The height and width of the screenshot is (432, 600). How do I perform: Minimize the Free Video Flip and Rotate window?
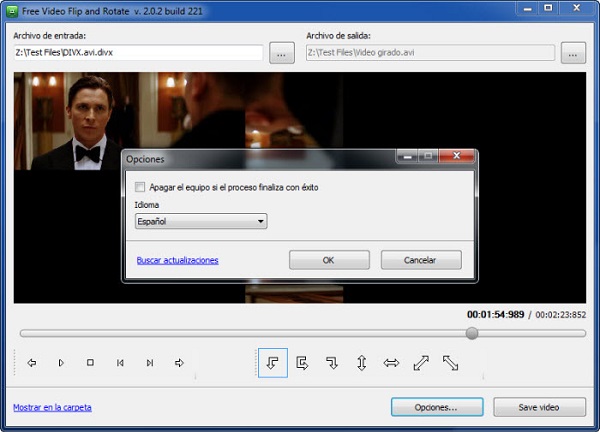click(x=528, y=8)
